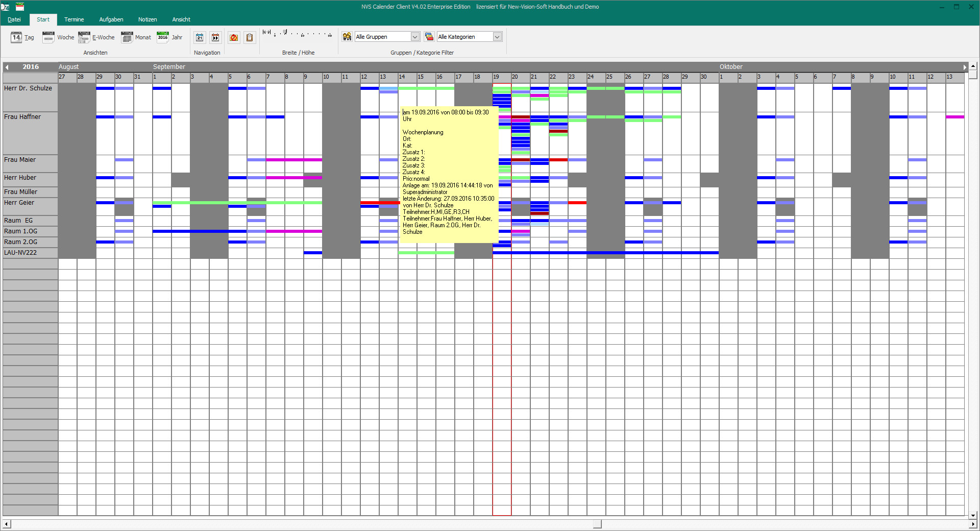Image resolution: width=980 pixels, height=531 pixels.
Task: Switch to Monat month view
Action: 136,37
